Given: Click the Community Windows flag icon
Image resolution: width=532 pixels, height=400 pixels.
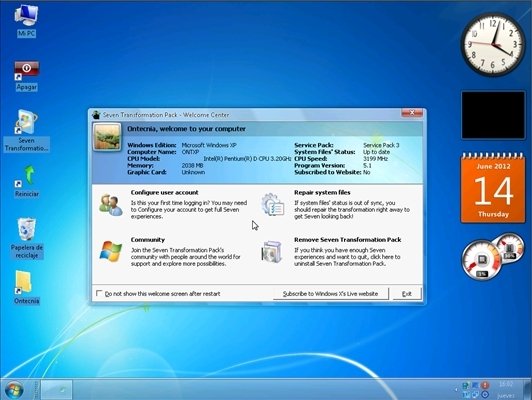Looking at the screenshot, I should click(x=111, y=251).
